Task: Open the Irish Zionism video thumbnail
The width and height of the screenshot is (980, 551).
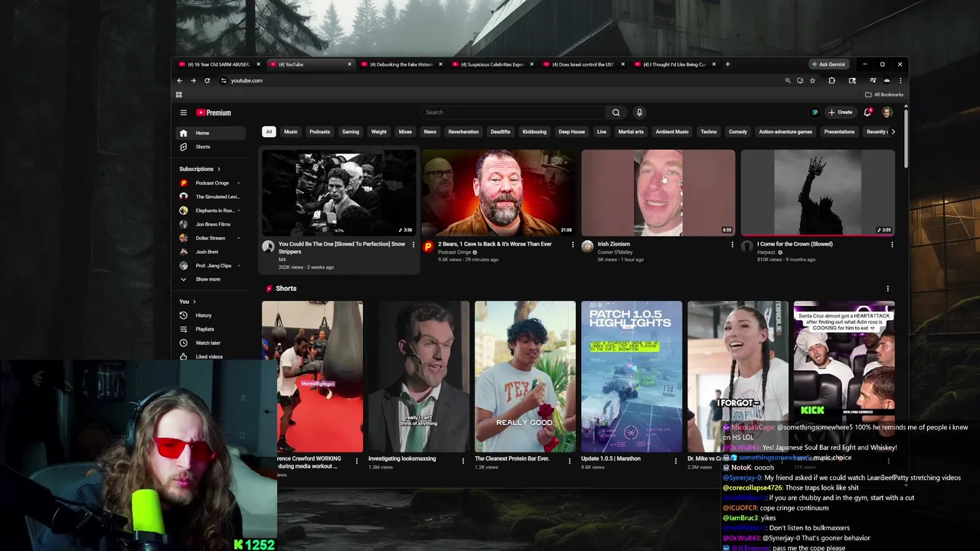Action: click(x=658, y=193)
